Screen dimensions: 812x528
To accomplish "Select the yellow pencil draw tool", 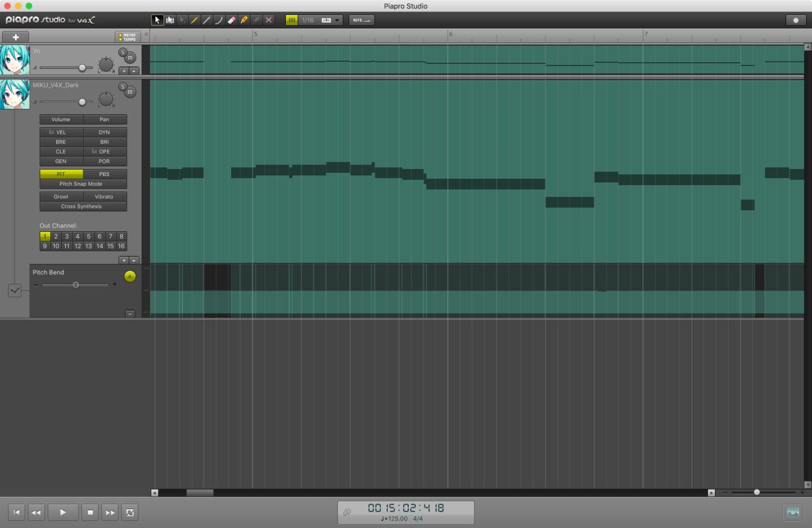I will pyautogui.click(x=194, y=20).
